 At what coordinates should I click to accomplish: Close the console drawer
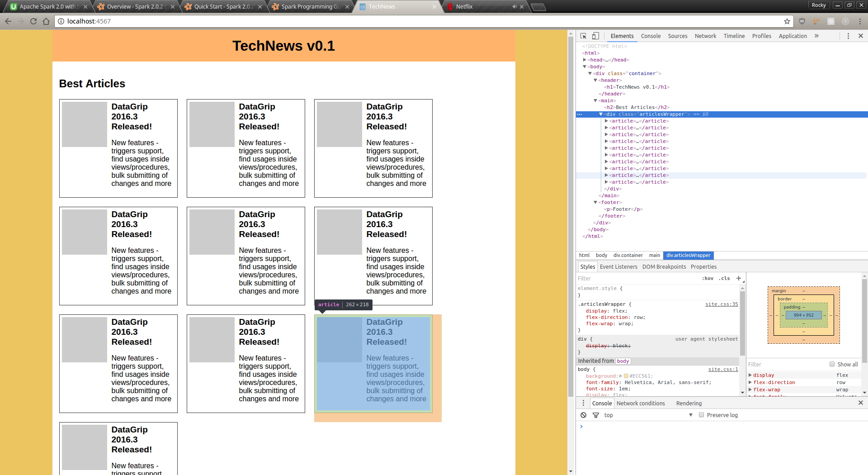pyautogui.click(x=860, y=403)
